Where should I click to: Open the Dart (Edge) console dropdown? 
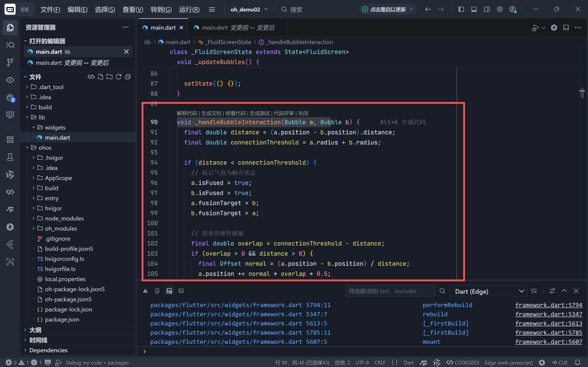[488, 291]
